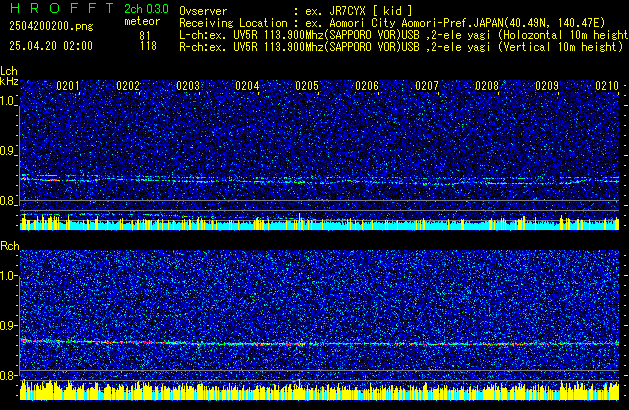629x410 pixels.
Task: Click the Rch yellow intensity bar graph
Action: (x=320, y=391)
